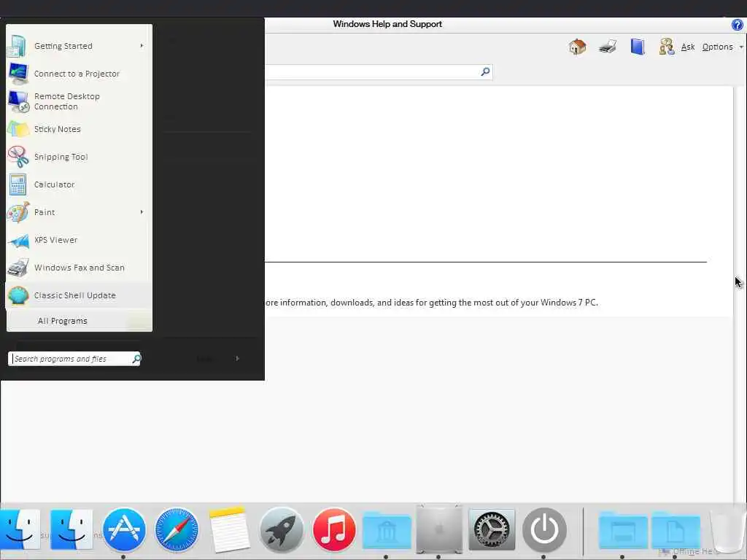The width and height of the screenshot is (747, 560).
Task: Click the Windows Fax and Scan icon
Action: pyautogui.click(x=18, y=268)
